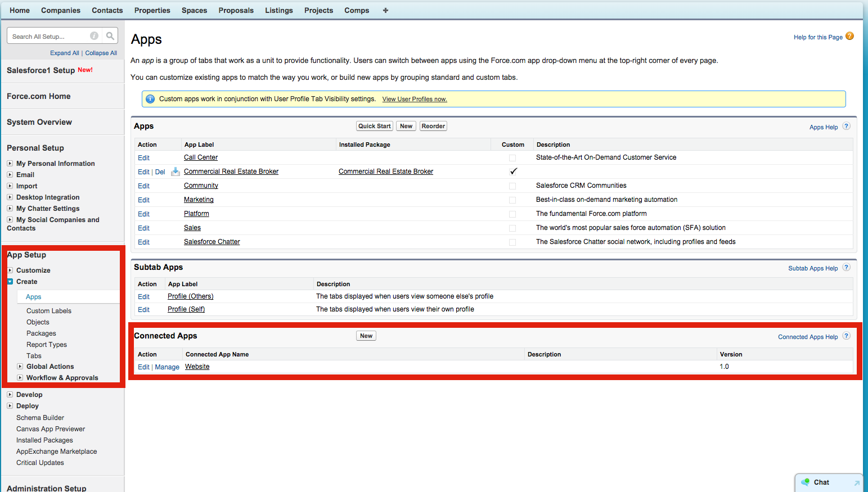Click the search magnifier icon in Setup search

pyautogui.click(x=110, y=36)
